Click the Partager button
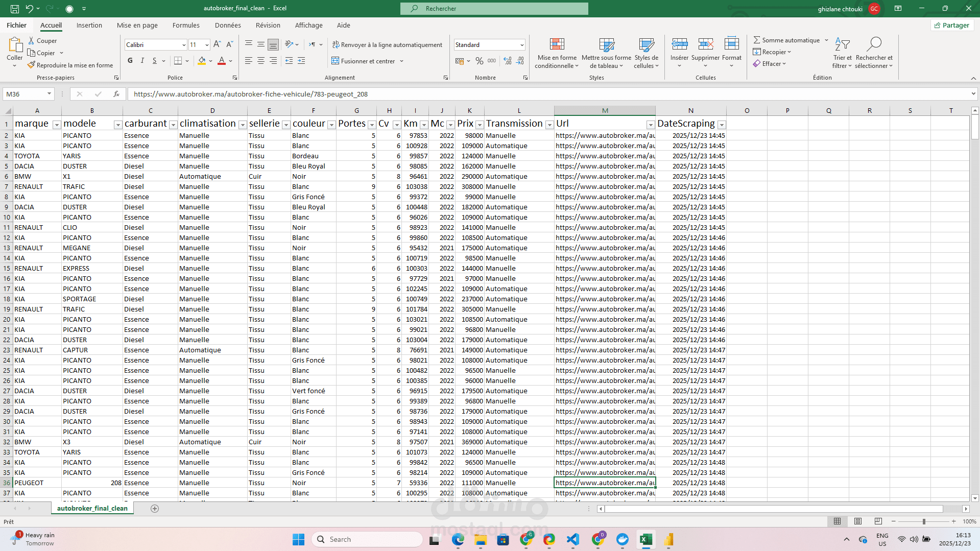Image resolution: width=980 pixels, height=551 pixels. pyautogui.click(x=952, y=25)
